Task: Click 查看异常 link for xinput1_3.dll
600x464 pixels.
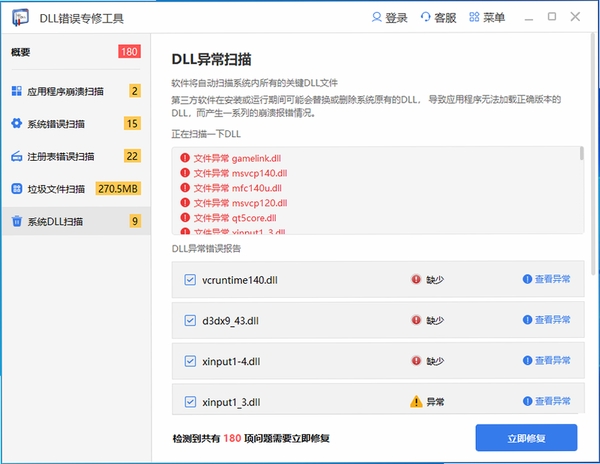Action: click(552, 401)
